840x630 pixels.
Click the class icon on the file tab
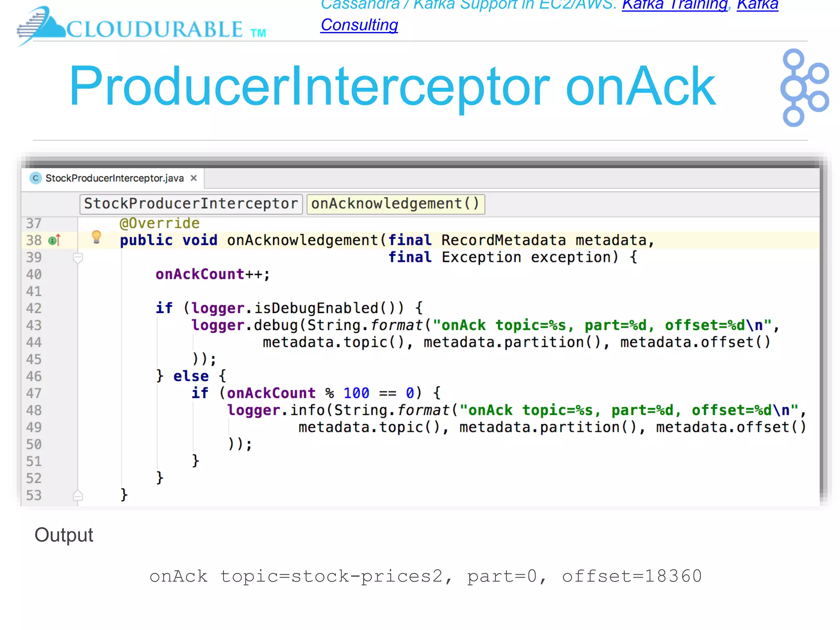36,178
